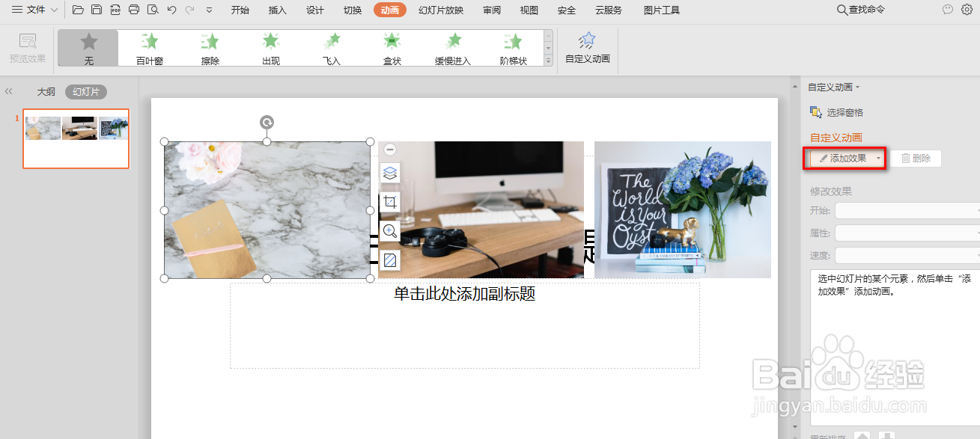Expand the animation effects gallery list
The height and width of the screenshot is (439, 980).
548,61
